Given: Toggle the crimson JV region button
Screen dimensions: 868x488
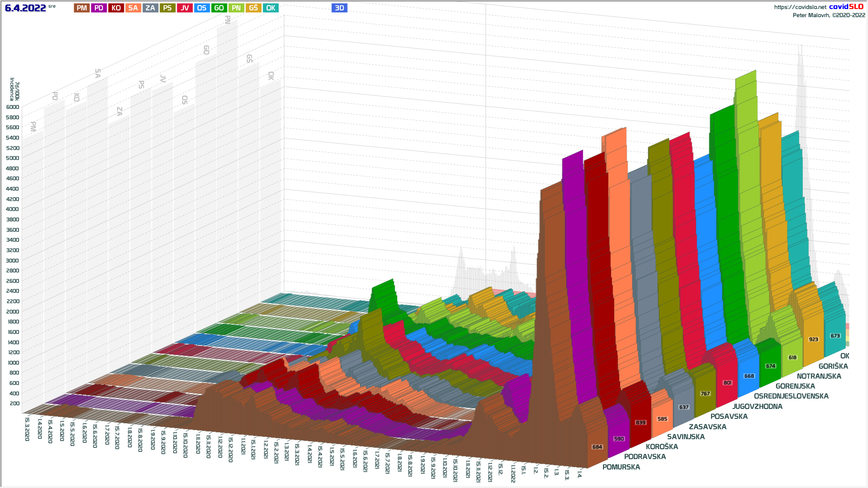Looking at the screenshot, I should pos(185,8).
